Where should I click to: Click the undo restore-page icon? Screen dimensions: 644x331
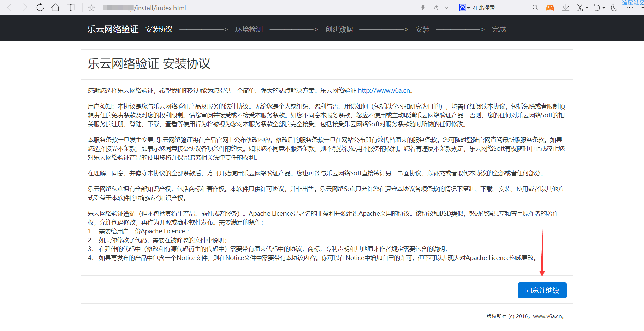point(597,8)
